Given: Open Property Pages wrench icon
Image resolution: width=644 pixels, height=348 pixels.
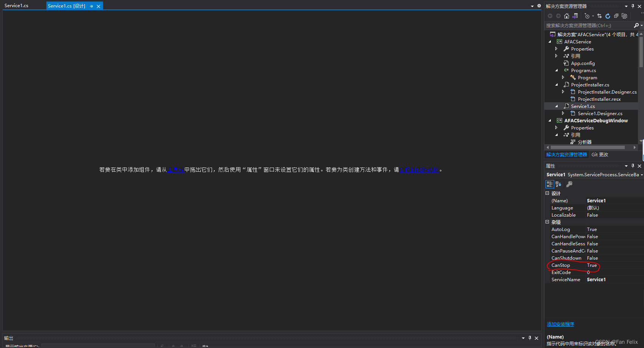Looking at the screenshot, I should (569, 184).
